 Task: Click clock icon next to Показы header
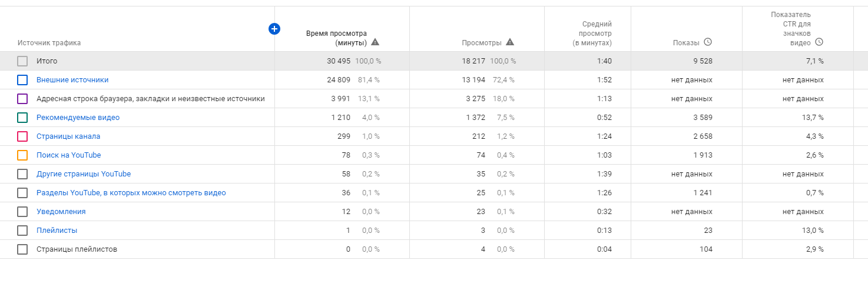pos(708,42)
